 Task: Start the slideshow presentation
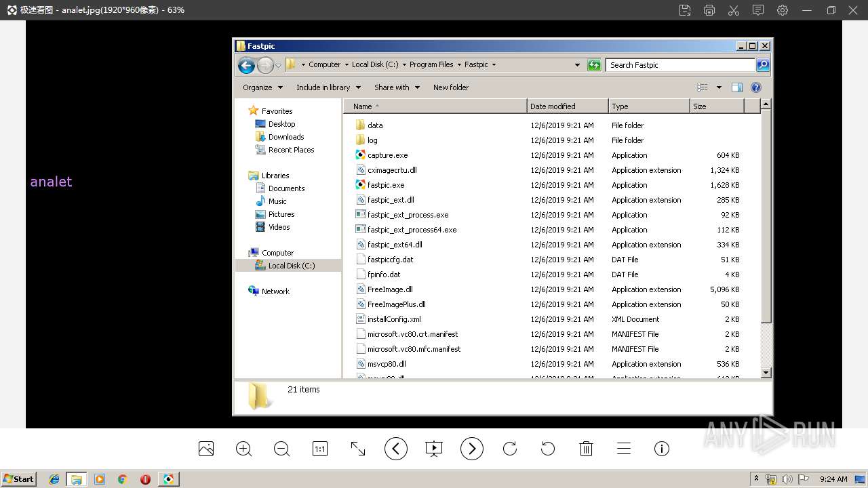(434, 449)
